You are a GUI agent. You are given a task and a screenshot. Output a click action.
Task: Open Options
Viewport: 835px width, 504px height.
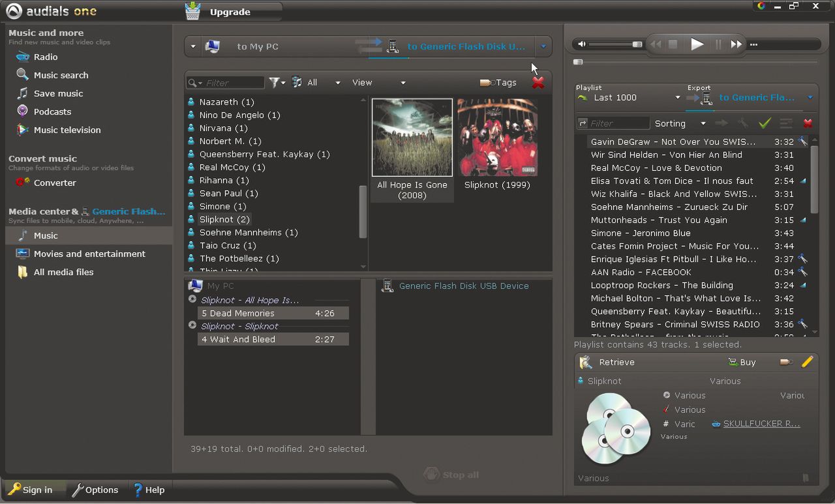tap(95, 490)
